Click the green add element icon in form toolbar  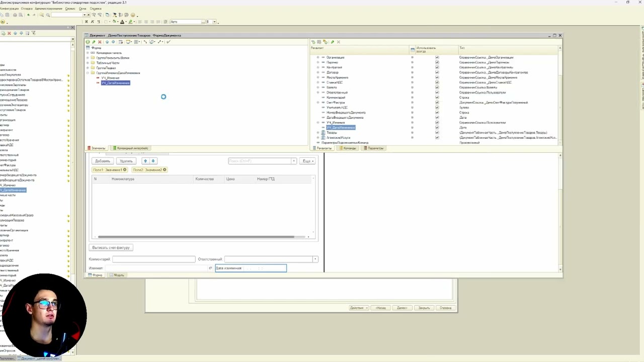88,42
